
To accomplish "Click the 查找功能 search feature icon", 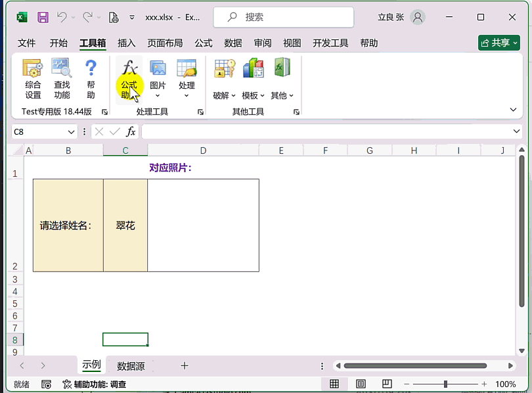I will 62,78.
